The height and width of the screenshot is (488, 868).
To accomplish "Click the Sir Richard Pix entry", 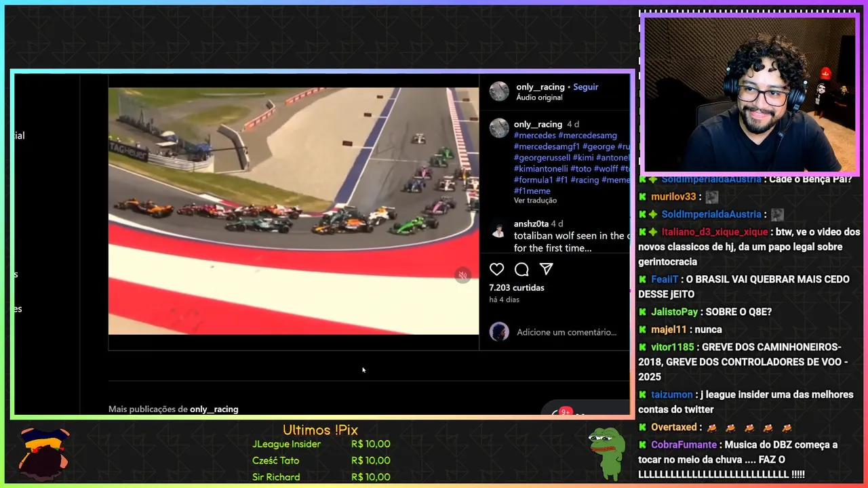I will 321,477.
